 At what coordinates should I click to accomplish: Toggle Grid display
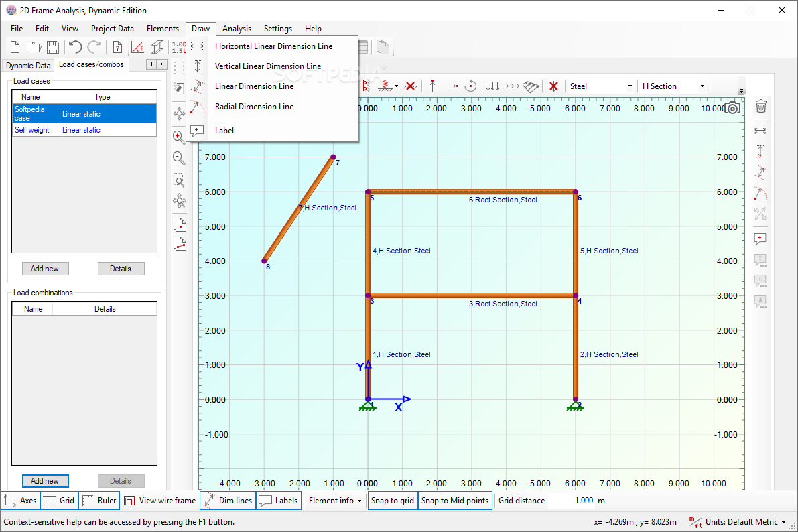(x=59, y=501)
